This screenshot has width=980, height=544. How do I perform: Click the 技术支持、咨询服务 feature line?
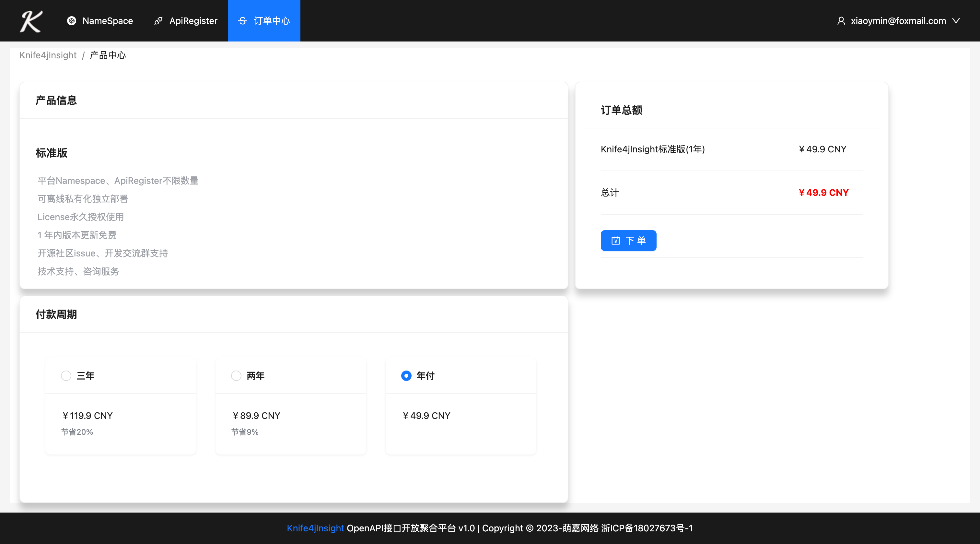click(x=78, y=271)
